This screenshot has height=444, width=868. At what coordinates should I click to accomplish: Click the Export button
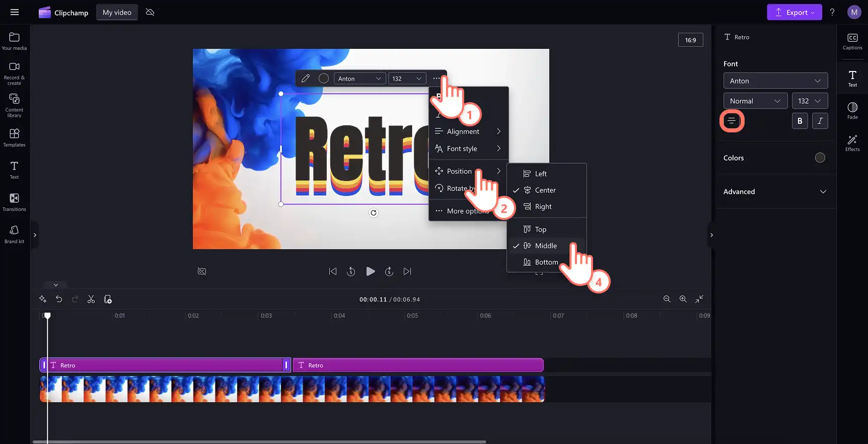pyautogui.click(x=794, y=12)
